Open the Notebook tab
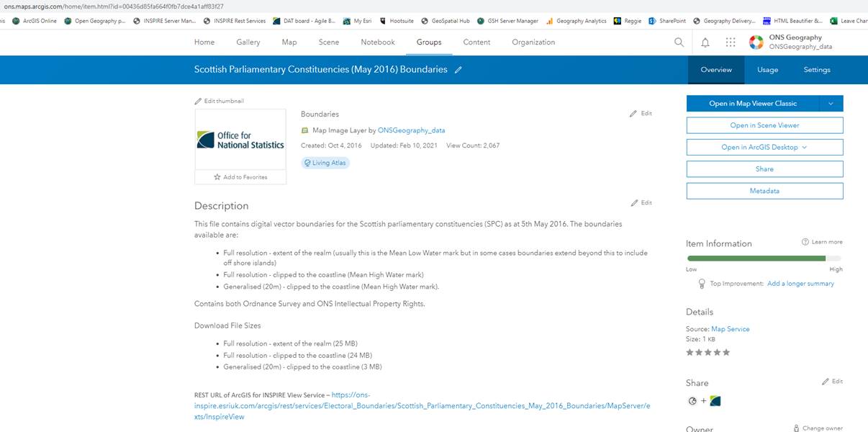The image size is (868, 432). 378,42
